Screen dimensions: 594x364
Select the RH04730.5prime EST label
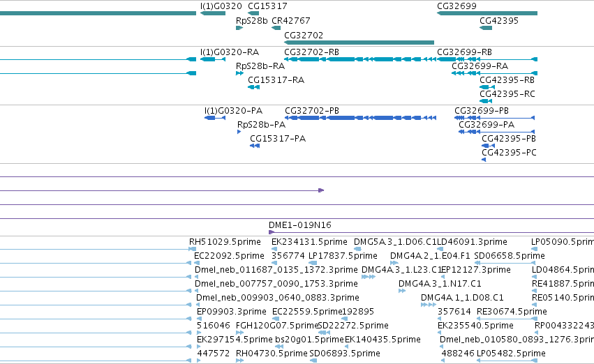tap(272, 354)
